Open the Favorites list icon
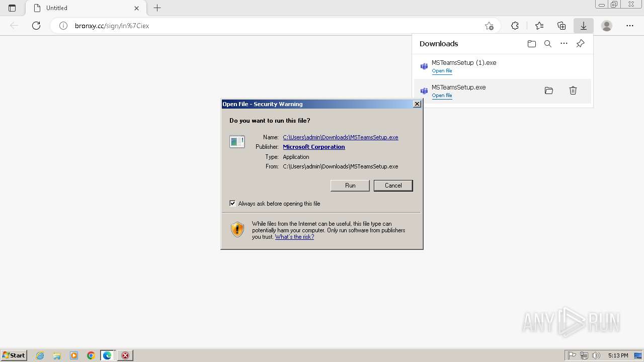 539,26
